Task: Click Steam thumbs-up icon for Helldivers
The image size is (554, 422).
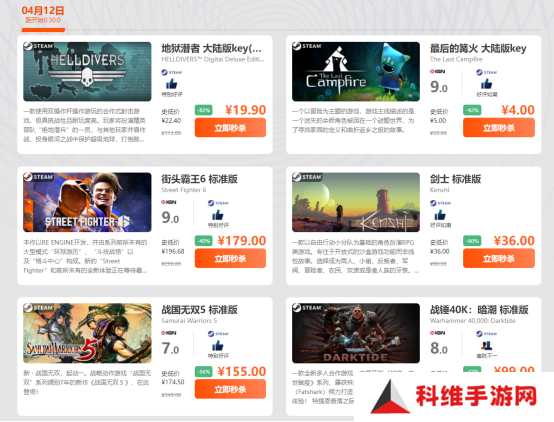Action: click(171, 84)
